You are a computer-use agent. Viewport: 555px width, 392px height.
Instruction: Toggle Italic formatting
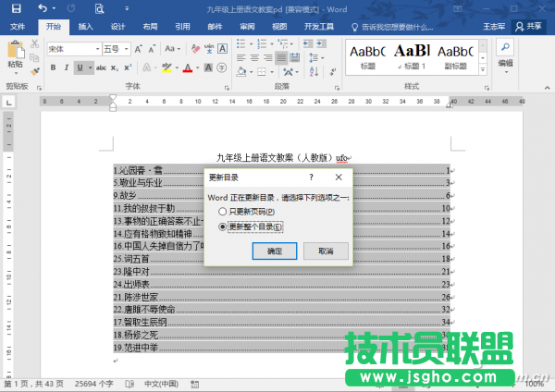(67, 67)
